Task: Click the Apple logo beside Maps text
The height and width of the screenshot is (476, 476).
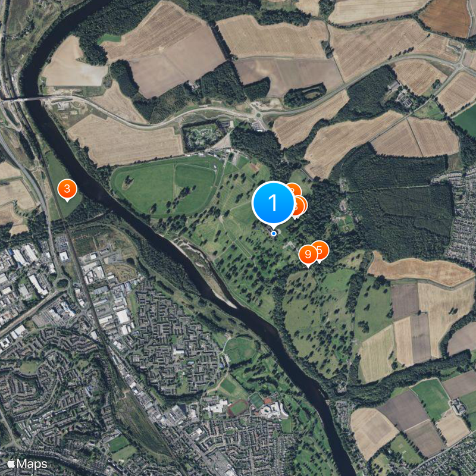Action: click(x=11, y=464)
